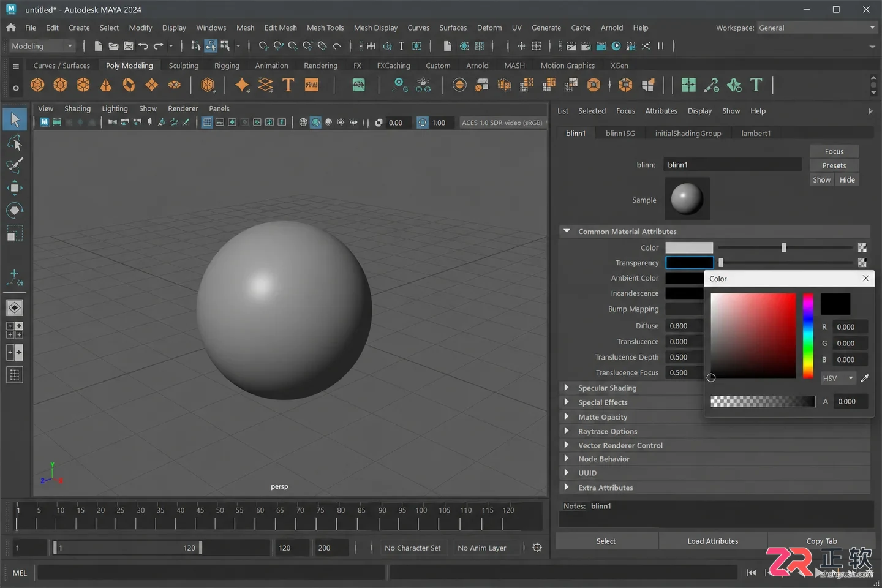Choose the Rotate tool in toolbox
Image resolution: width=882 pixels, height=588 pixels.
click(x=15, y=211)
